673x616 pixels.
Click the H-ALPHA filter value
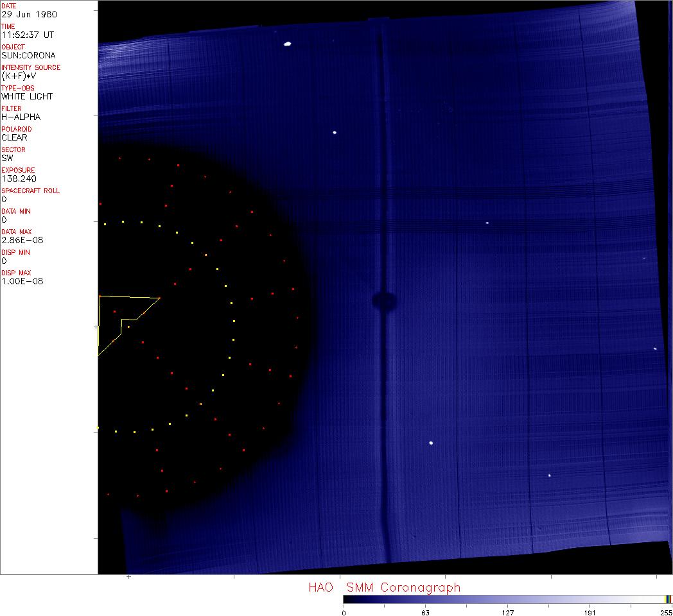21,117
